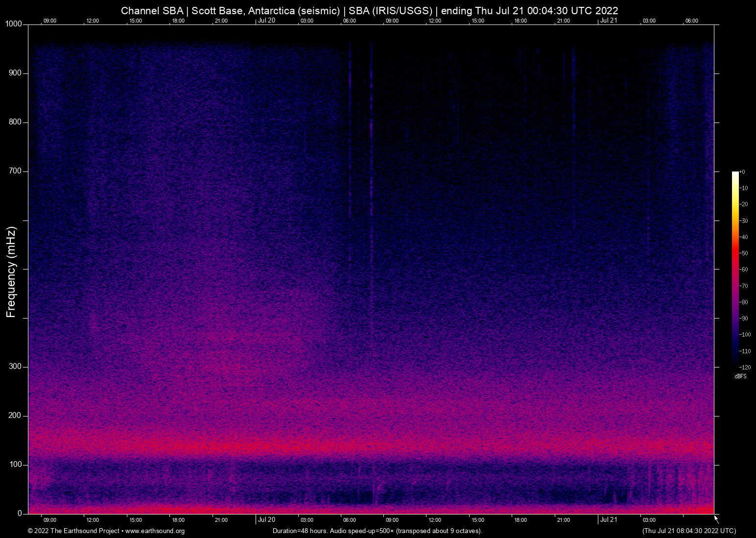
Task: Click the 900 frequency axis label
Action: pos(15,73)
